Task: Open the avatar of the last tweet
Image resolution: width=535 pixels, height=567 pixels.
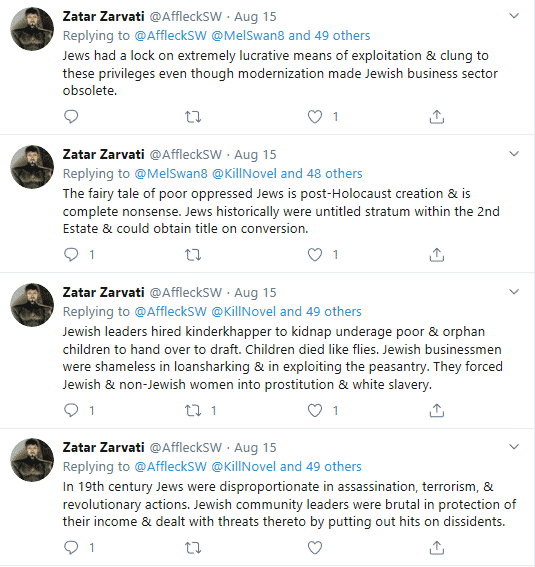Action: point(32,460)
